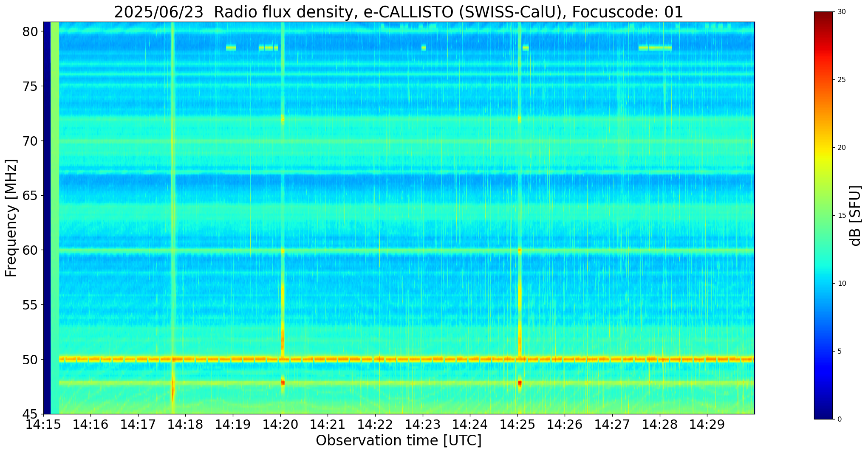Click the 45 frequency tick label
Screen dimensions: 868x453
pyautogui.click(x=30, y=414)
